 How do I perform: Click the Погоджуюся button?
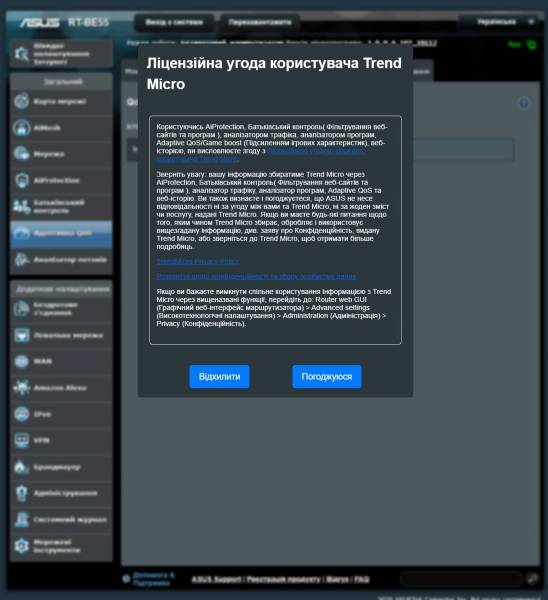(x=327, y=377)
